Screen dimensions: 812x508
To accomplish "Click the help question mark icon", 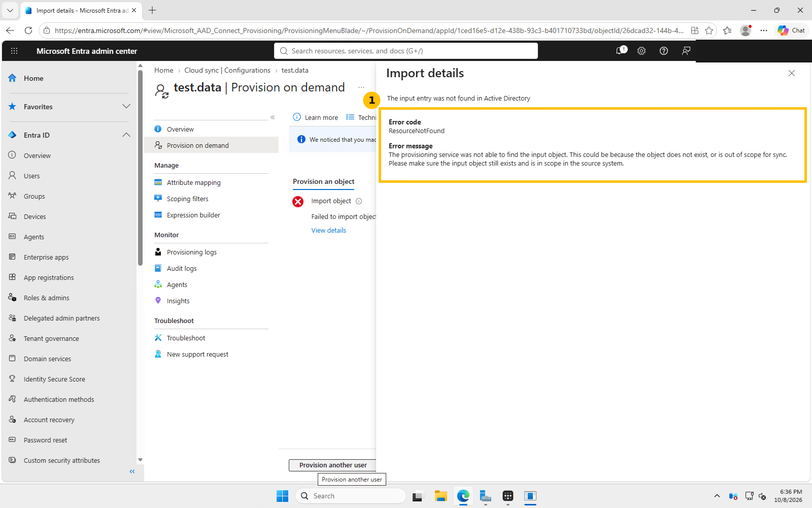I will point(664,51).
